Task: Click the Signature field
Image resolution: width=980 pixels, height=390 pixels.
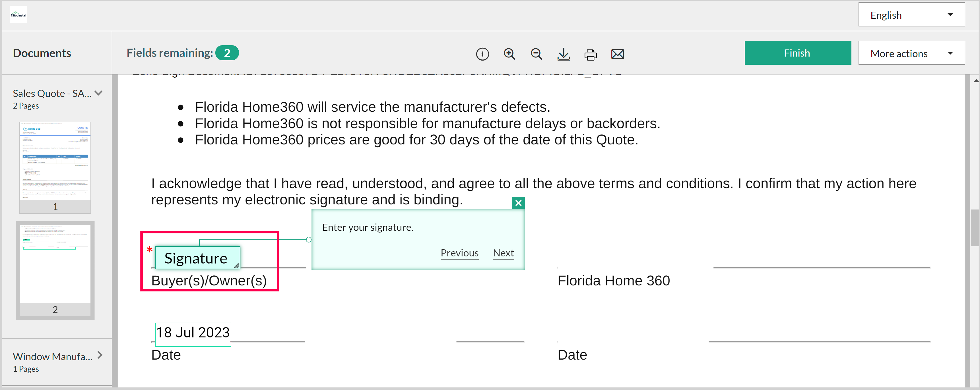Action: [197, 258]
